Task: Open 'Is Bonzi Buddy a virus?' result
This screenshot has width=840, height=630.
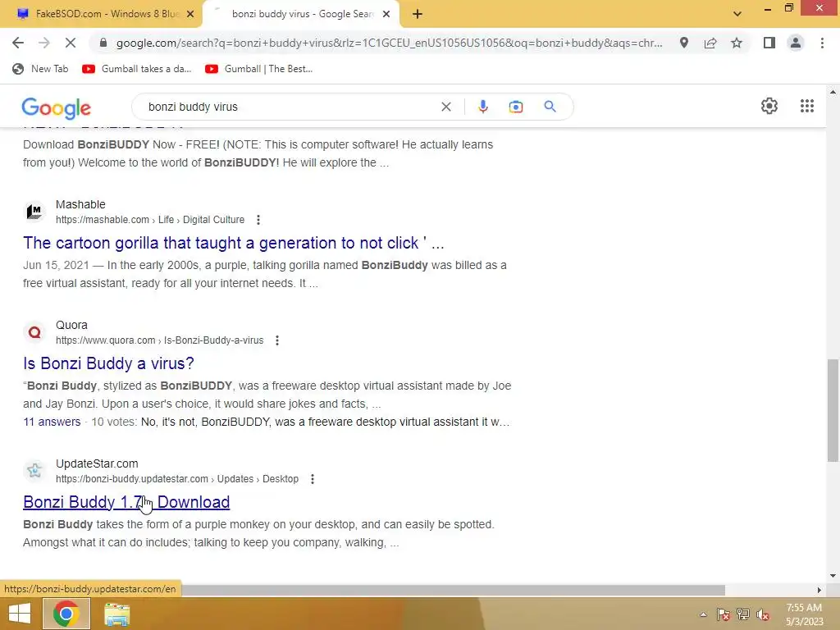Action: (108, 363)
